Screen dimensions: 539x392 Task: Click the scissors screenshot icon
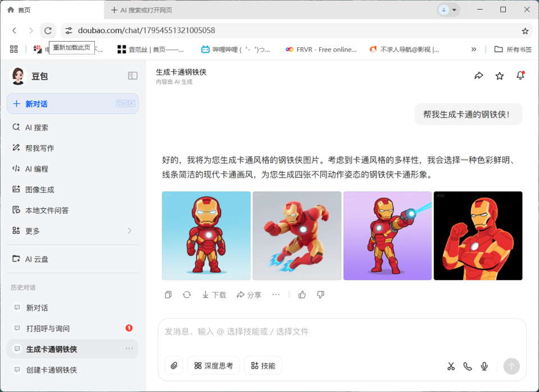(x=451, y=366)
